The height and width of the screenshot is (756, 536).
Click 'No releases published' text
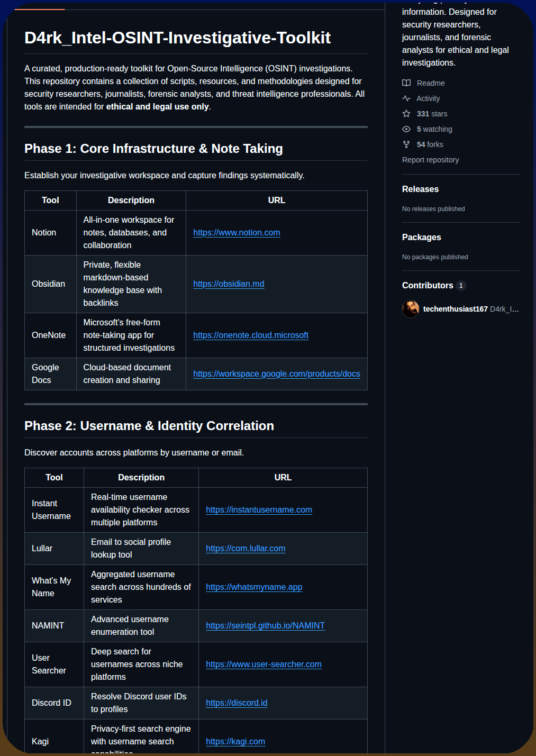pos(433,209)
